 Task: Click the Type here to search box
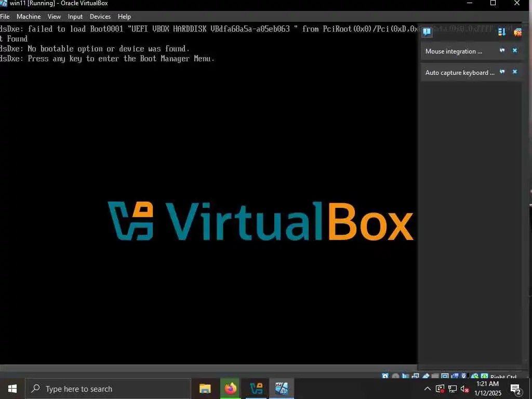(x=108, y=389)
